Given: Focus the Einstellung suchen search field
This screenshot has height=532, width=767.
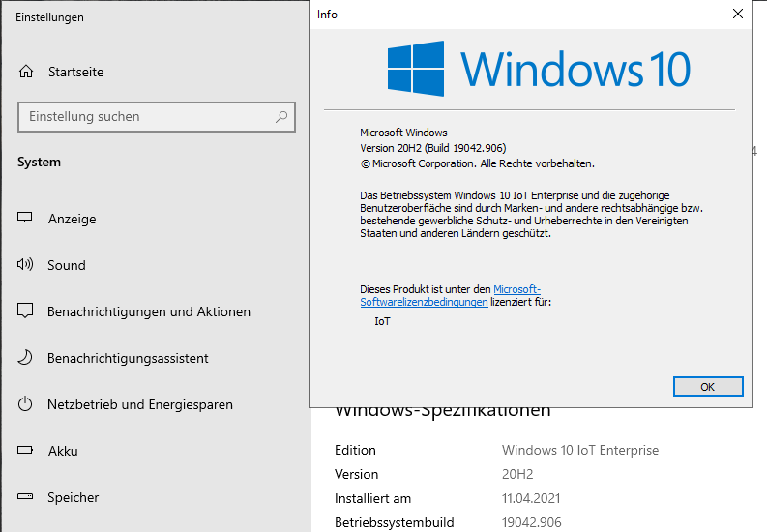Looking at the screenshot, I should click(157, 116).
